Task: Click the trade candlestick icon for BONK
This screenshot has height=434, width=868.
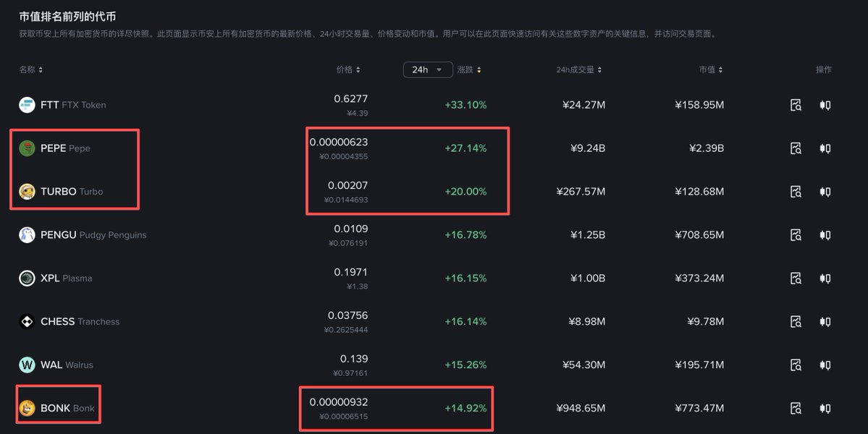Action: [825, 409]
